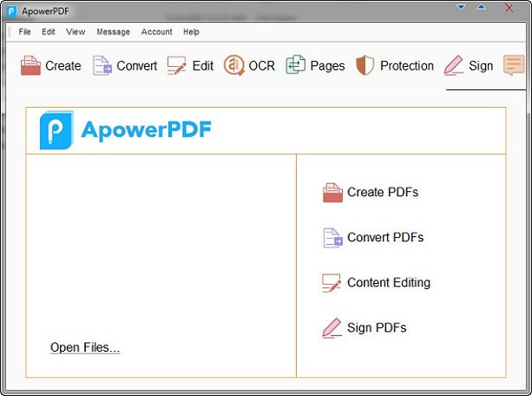Click the Convert PDFs label
532x396 pixels.
click(x=385, y=237)
